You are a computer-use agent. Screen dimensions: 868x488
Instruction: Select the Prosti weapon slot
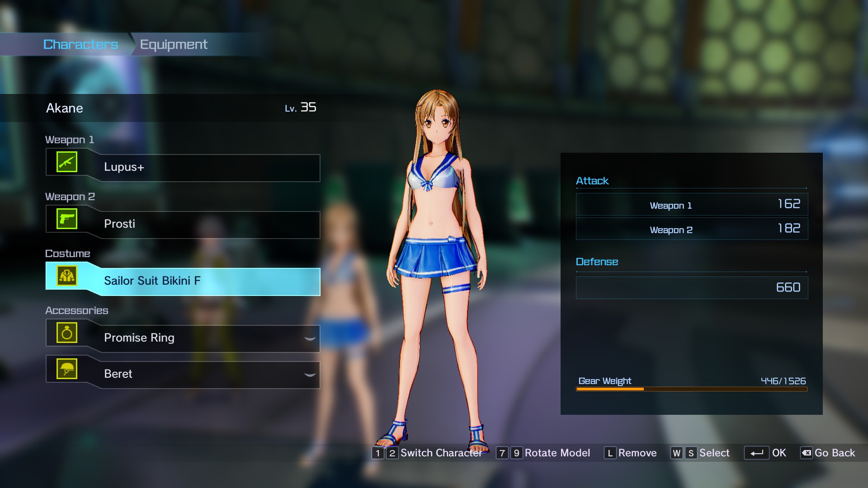tap(208, 225)
